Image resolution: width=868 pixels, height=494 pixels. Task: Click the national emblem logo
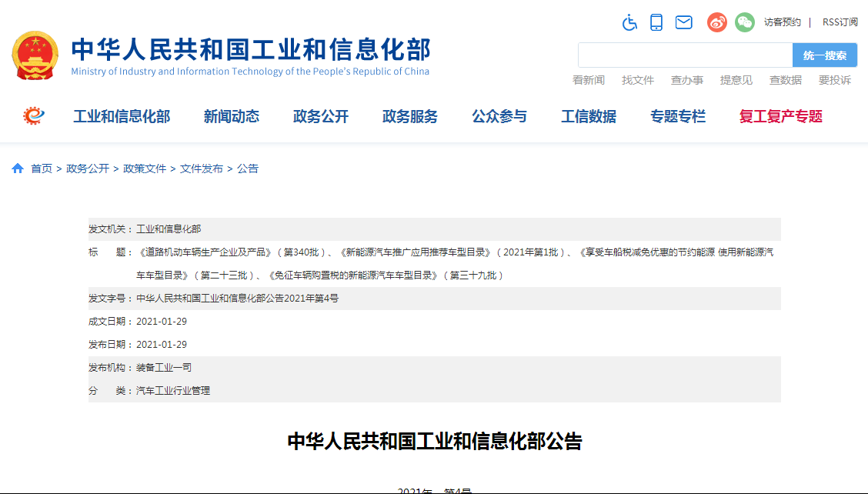point(35,55)
